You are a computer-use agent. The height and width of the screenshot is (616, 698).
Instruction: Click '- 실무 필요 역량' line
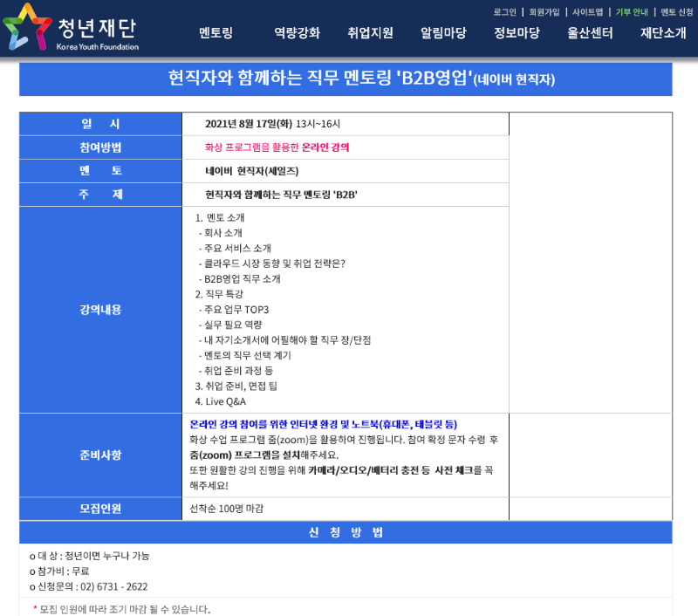click(x=230, y=325)
